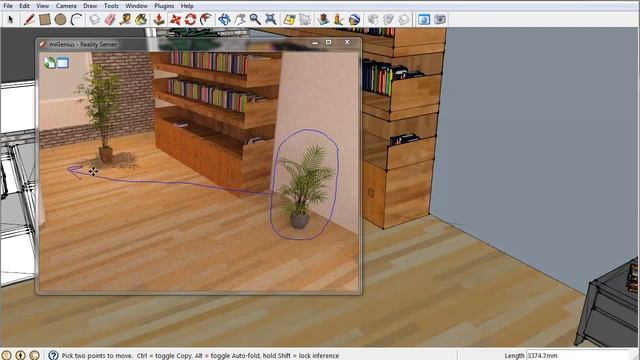Open the View menu

(42, 6)
